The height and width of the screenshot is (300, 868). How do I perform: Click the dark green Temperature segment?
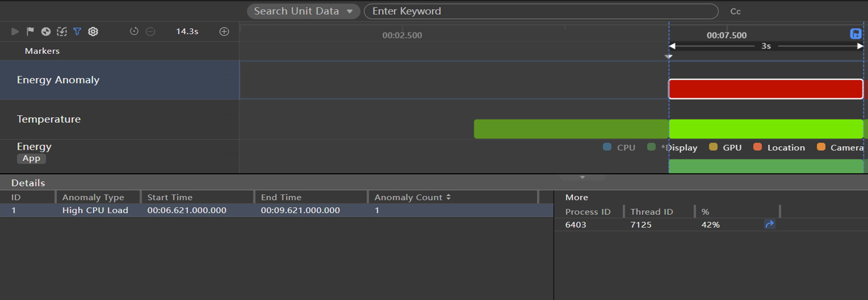(x=571, y=129)
